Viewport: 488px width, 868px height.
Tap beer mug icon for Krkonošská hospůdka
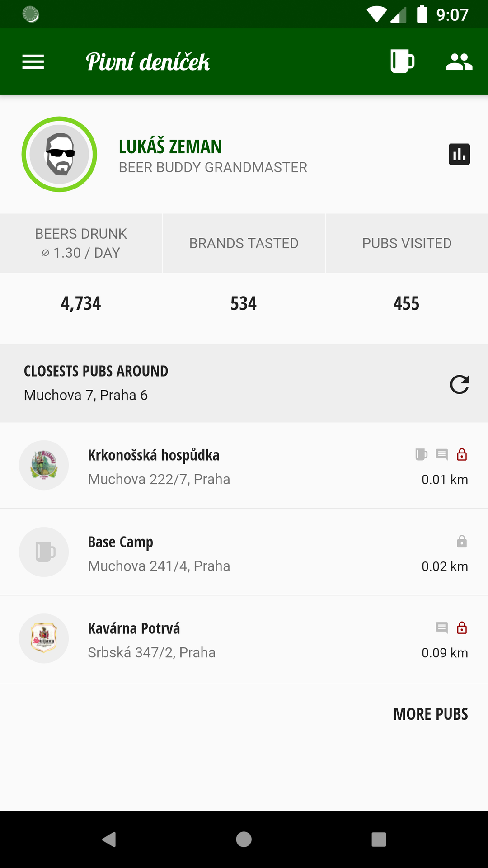coord(421,454)
